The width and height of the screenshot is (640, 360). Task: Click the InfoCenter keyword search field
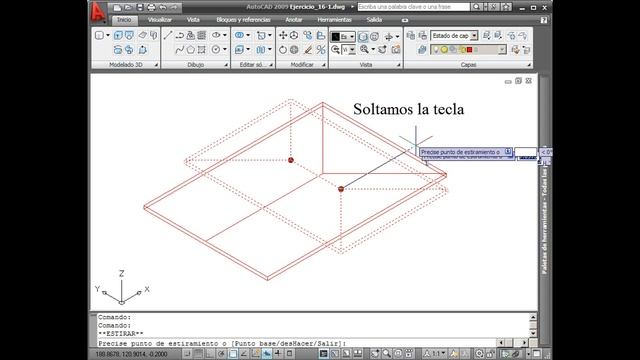click(x=413, y=7)
